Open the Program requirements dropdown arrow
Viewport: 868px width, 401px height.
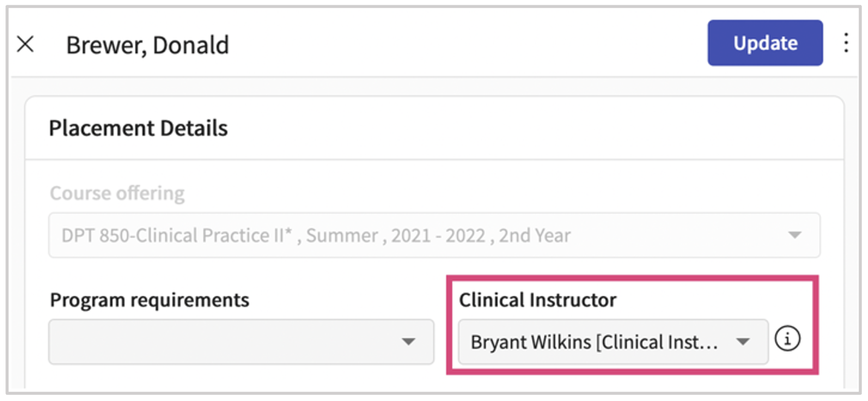pos(409,342)
